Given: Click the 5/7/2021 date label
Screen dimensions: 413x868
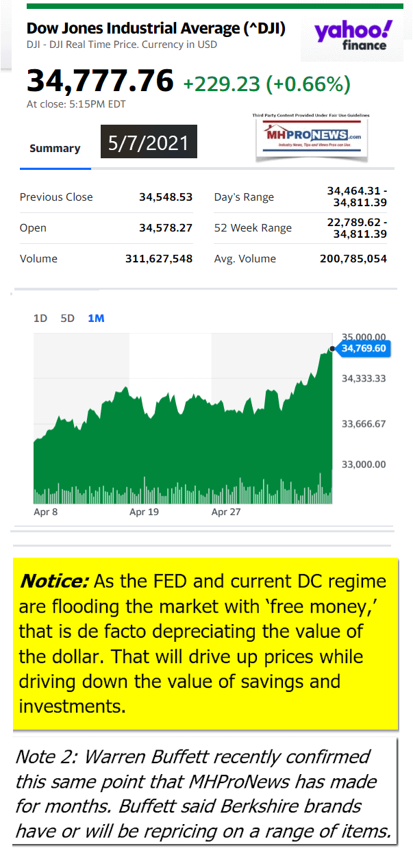Looking at the screenshot, I should [x=149, y=142].
